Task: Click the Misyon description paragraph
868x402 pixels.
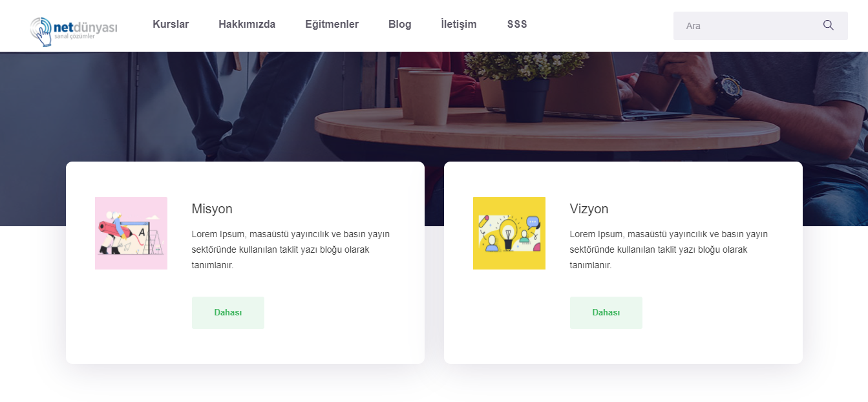Action: [x=291, y=249]
